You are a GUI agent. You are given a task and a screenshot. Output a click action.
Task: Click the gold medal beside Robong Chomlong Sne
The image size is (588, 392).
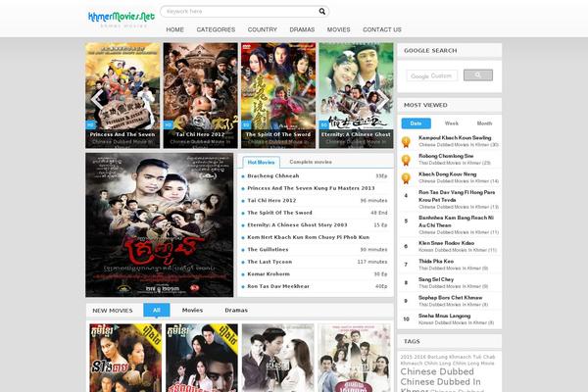tap(406, 160)
